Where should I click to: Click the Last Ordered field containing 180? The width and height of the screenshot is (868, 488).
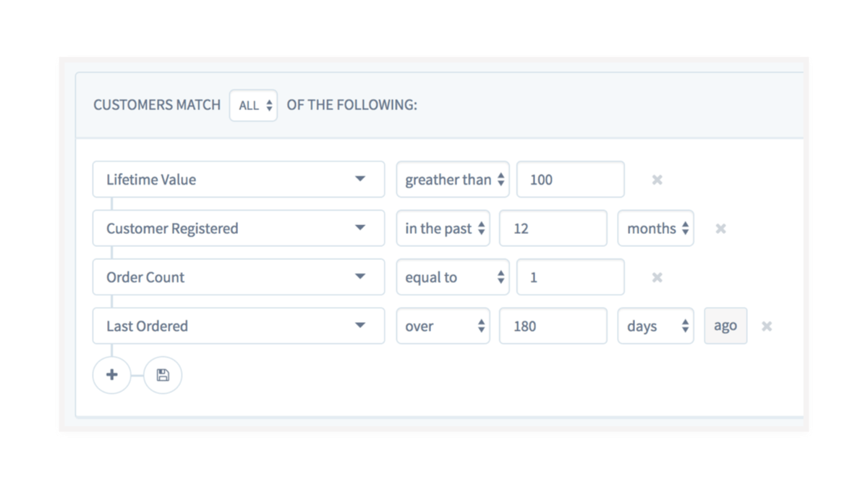pos(553,327)
